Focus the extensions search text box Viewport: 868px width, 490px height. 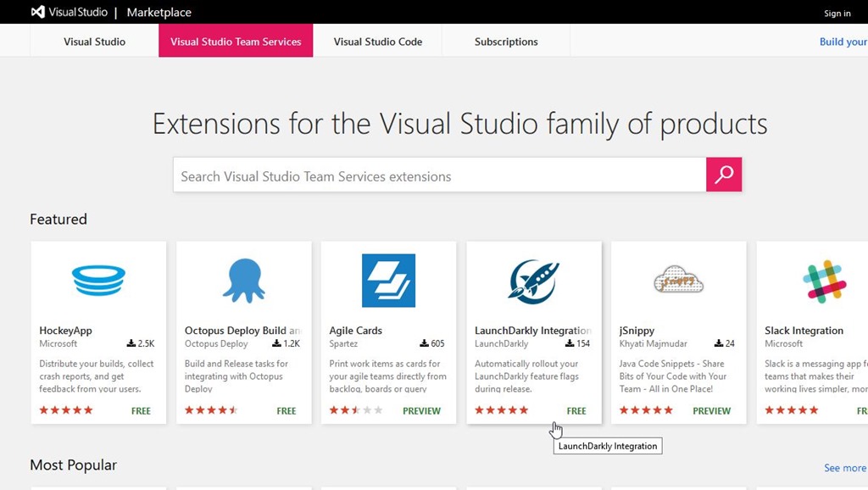(439, 175)
